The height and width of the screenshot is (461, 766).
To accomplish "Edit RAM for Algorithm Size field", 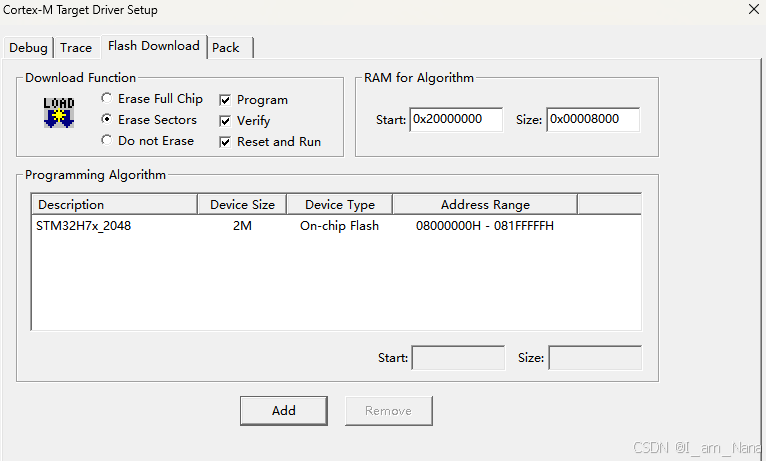I will tap(593, 120).
